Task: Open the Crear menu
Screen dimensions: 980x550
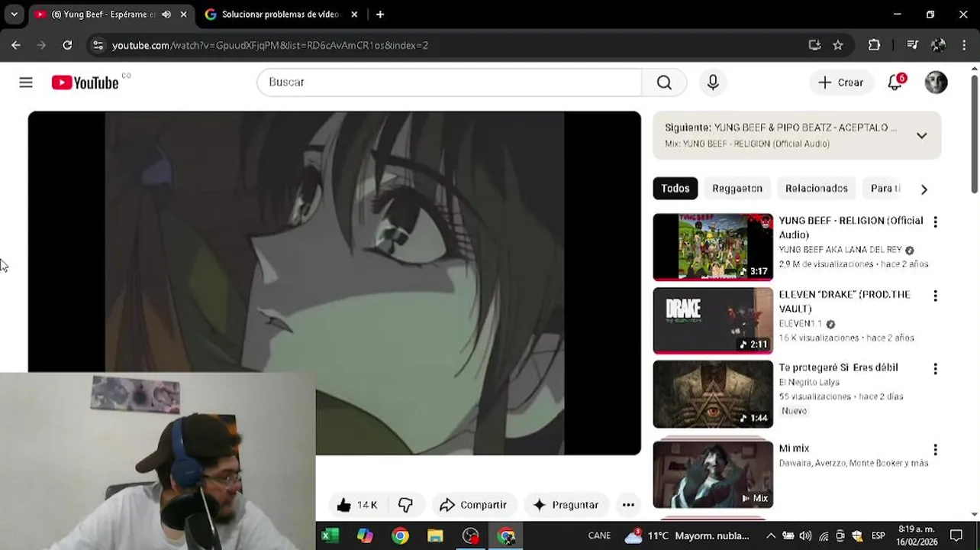Action: tap(841, 82)
